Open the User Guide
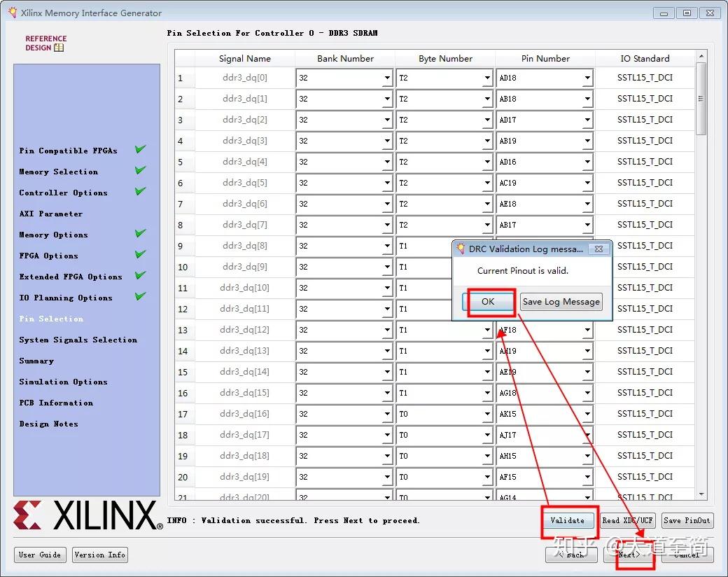This screenshot has height=577, width=728. [40, 554]
